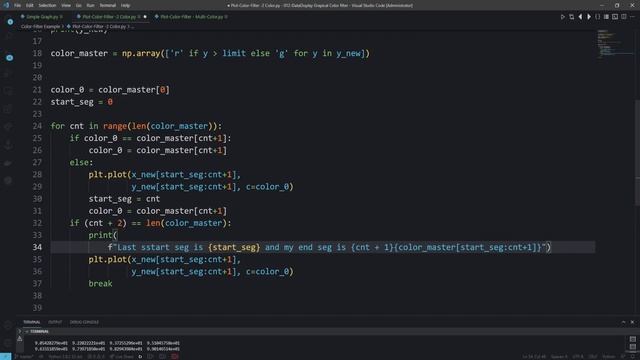Image resolution: width=640 pixels, height=360 pixels.
Task: Select the OUTPUT panel tab
Action: pyautogui.click(x=55, y=322)
